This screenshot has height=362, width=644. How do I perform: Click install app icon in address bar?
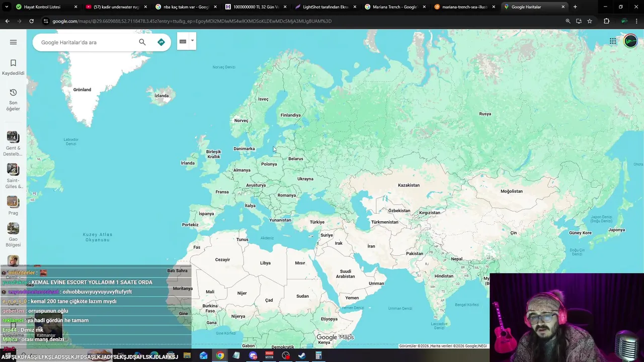pos(579,21)
